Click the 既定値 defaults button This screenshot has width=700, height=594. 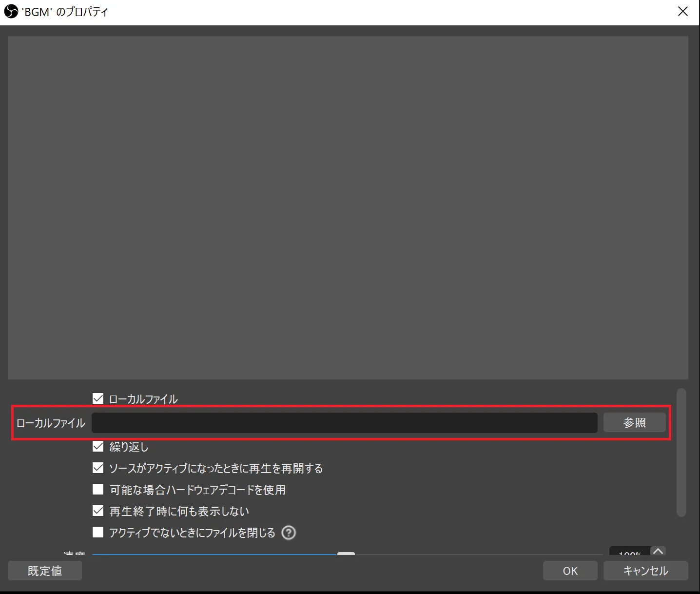tap(45, 571)
